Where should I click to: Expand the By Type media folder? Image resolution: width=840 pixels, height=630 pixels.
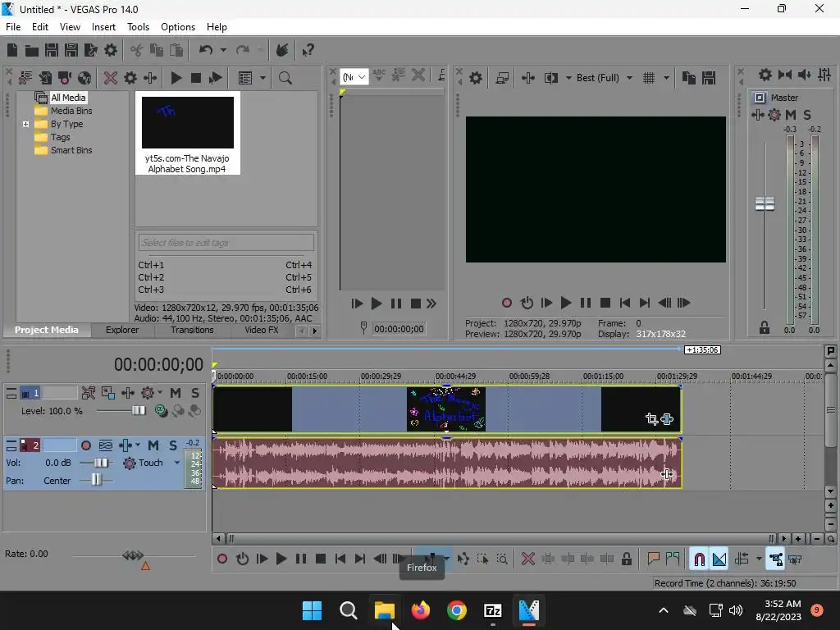pos(25,125)
